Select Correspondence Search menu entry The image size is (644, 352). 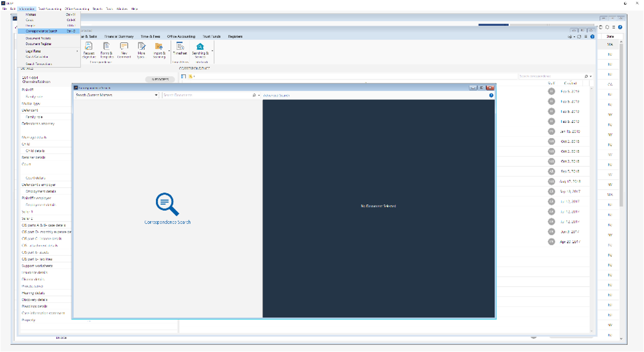(x=41, y=31)
